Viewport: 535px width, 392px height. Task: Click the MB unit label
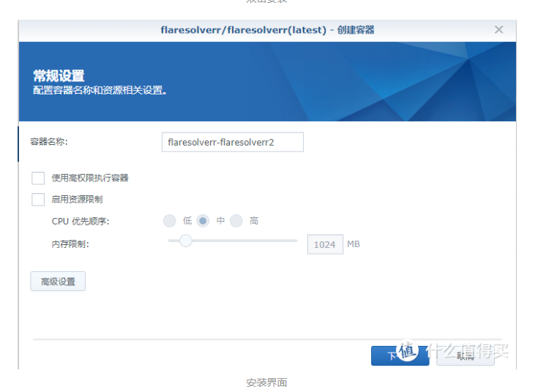click(353, 244)
